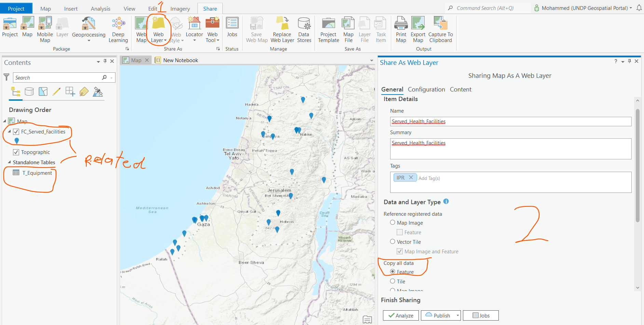Viewport: 644px width, 325px height.
Task: Click the Web Layer share icon
Action: (159, 23)
